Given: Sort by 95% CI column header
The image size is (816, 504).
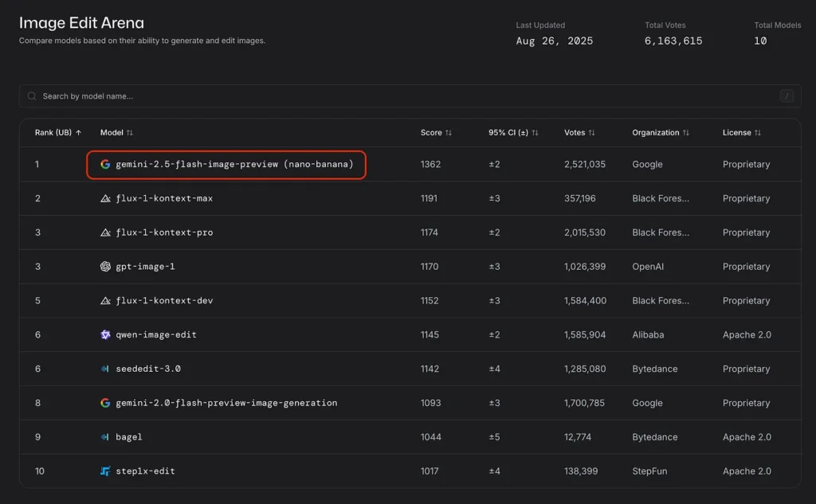Looking at the screenshot, I should (513, 133).
